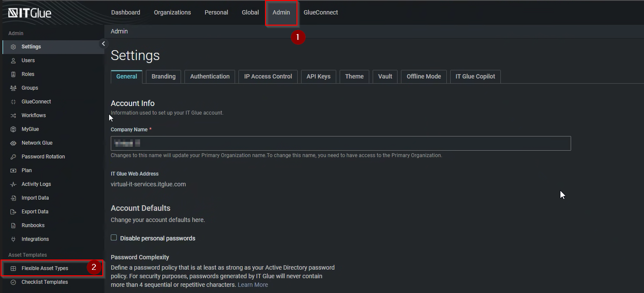Open the Personal menu

tap(216, 12)
